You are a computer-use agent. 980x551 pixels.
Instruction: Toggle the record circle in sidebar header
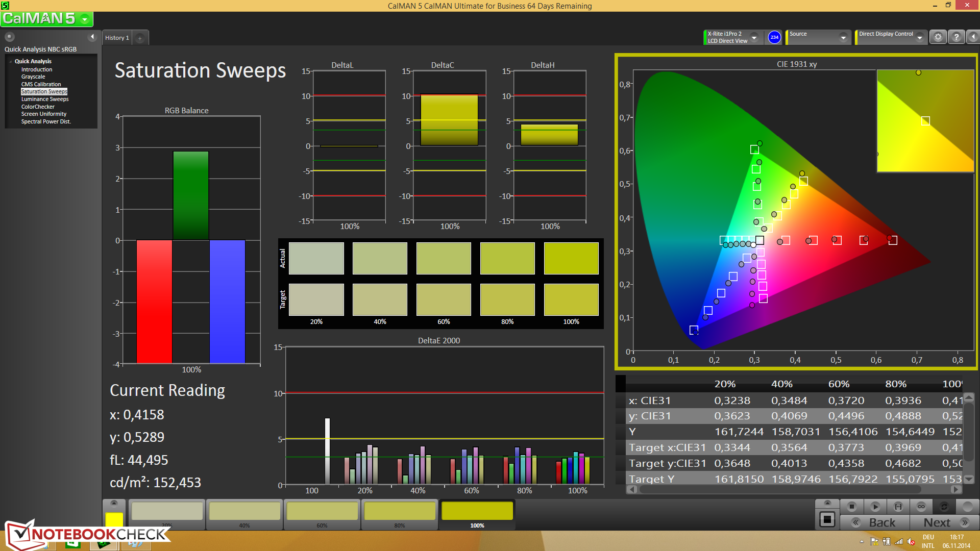10,37
